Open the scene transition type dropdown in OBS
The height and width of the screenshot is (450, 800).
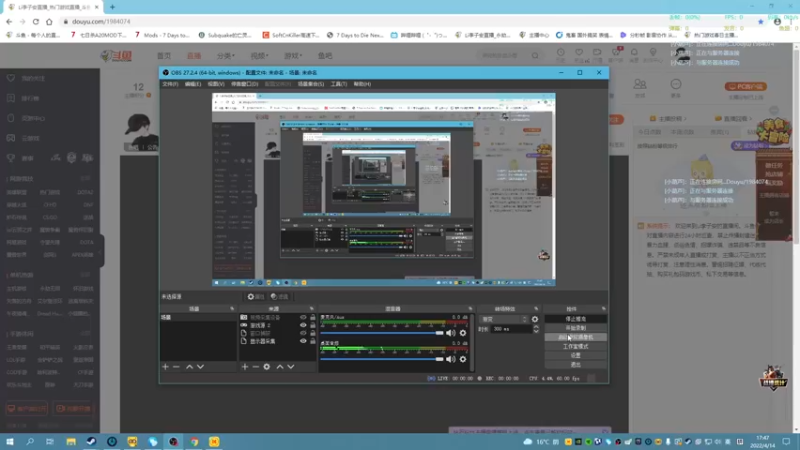click(504, 319)
